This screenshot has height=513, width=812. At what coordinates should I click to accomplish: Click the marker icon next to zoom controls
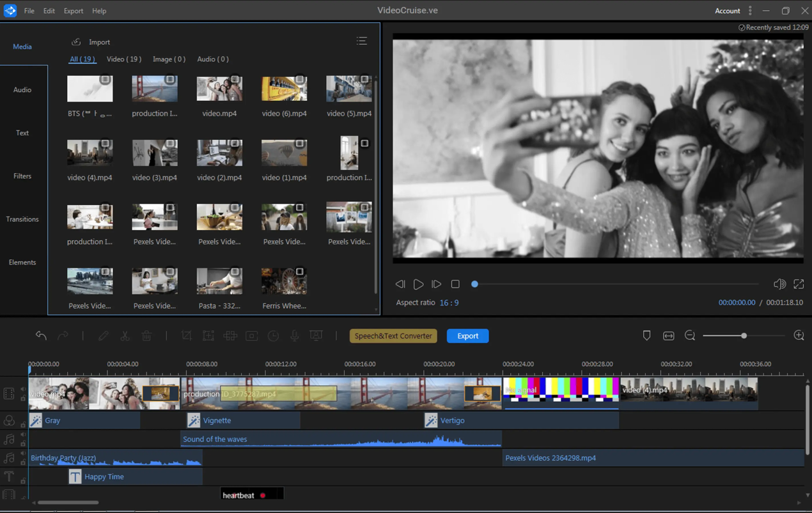tap(646, 336)
